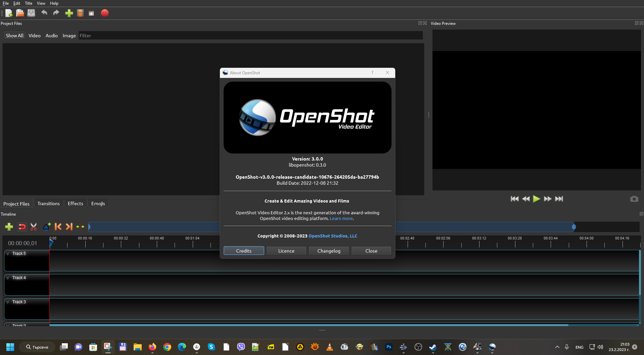Viewport: 644px width, 355px height.
Task: Undo the last action from the toolbar
Action: point(44,13)
